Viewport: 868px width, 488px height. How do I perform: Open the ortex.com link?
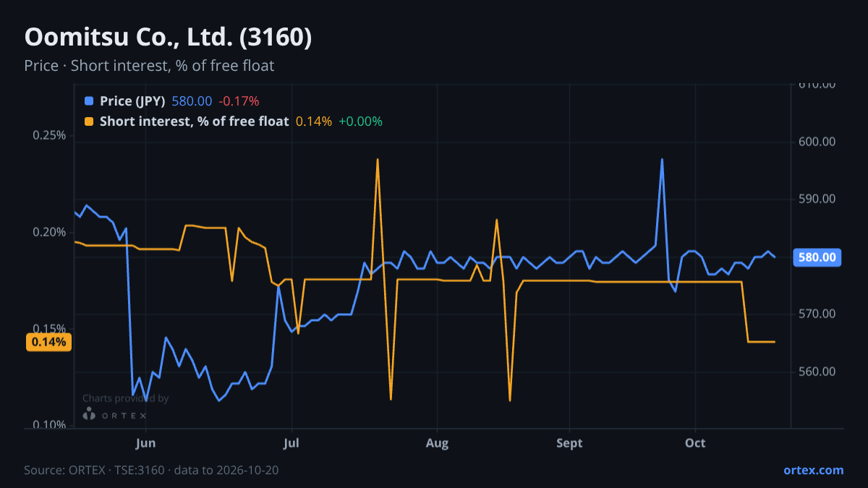(x=813, y=470)
